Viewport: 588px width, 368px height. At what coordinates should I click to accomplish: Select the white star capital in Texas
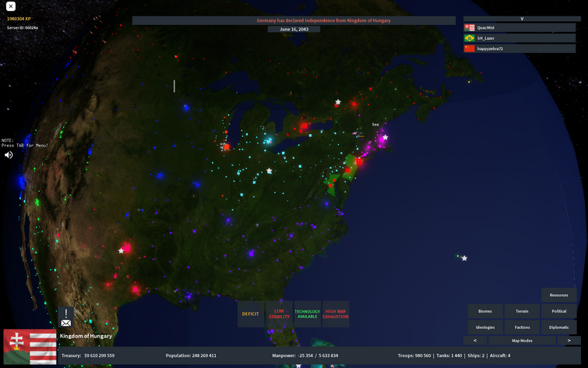[121, 251]
